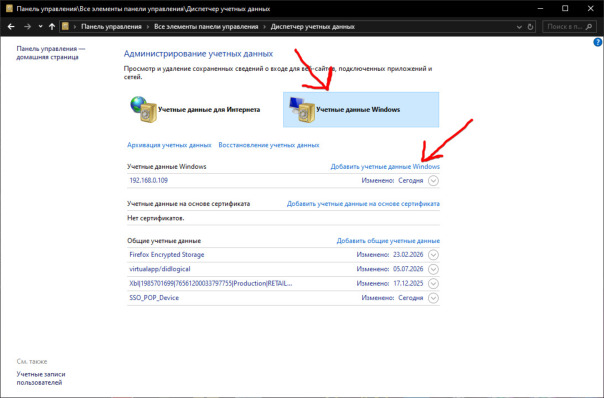
Task: Open 'Архивация учетных данных' link
Action: (x=169, y=145)
